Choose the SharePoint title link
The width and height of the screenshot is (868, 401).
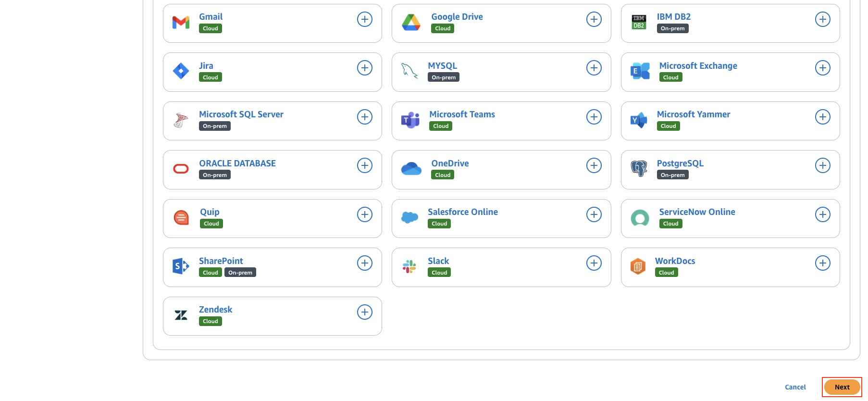coord(221,261)
